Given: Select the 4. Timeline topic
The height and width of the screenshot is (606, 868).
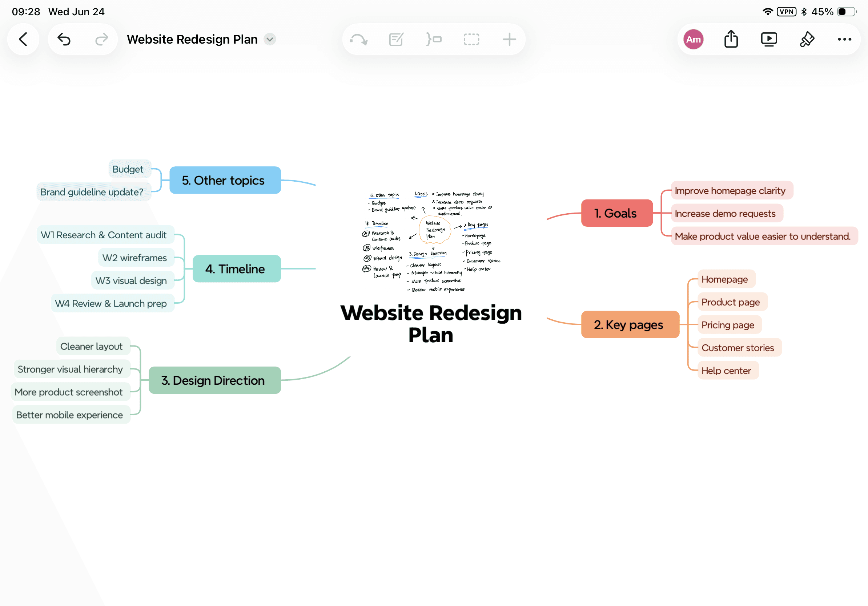Looking at the screenshot, I should point(237,268).
